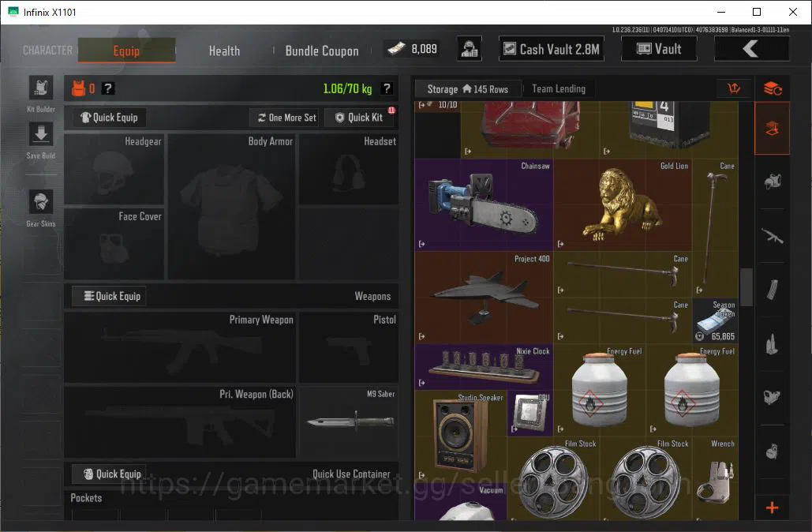The width and height of the screenshot is (812, 532).
Task: Click the orange plus icon in sidebar
Action: (x=772, y=508)
